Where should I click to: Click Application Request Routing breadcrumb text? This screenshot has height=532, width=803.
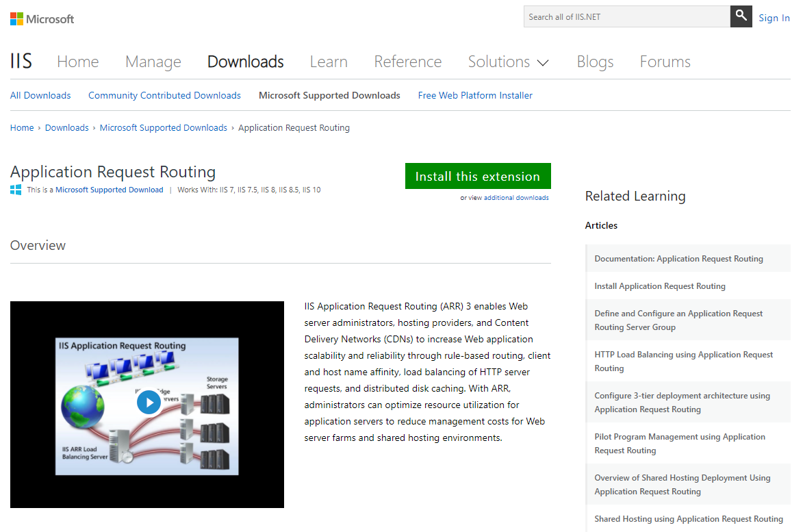tap(294, 127)
